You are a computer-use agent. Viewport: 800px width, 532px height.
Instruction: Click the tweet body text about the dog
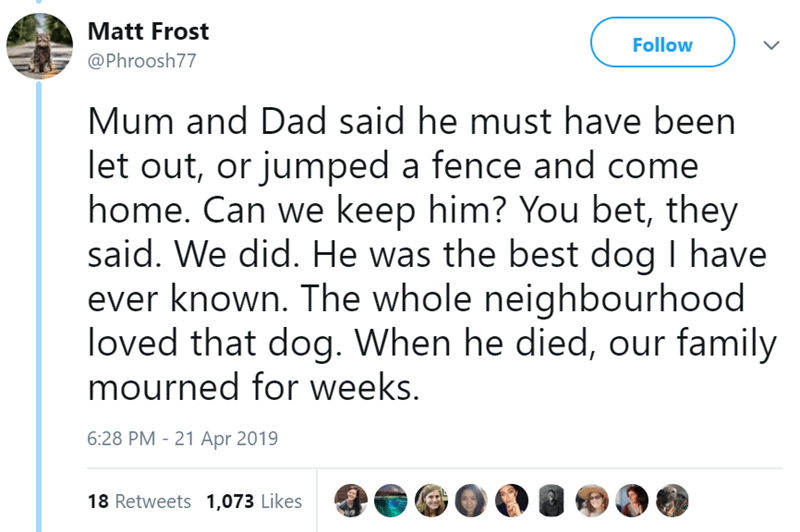420,252
